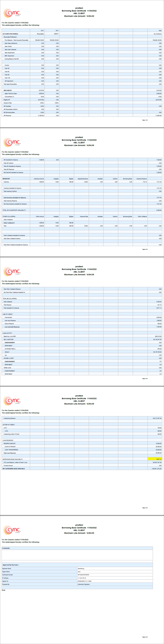Click the Cync logo on page 4
The width and height of the screenshot is (164, 644).
12,401
